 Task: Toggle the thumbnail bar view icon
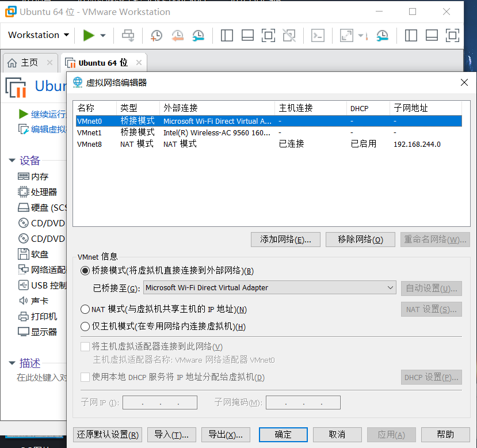(247, 35)
